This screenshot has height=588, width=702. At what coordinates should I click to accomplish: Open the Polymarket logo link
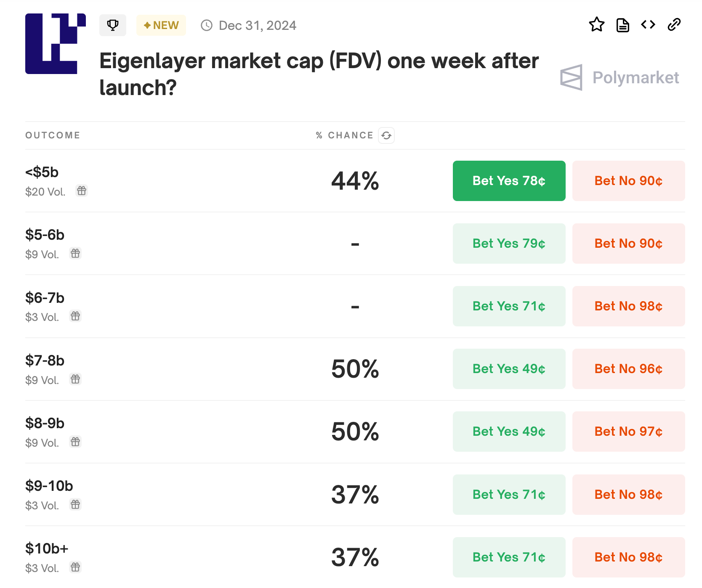[x=620, y=77]
